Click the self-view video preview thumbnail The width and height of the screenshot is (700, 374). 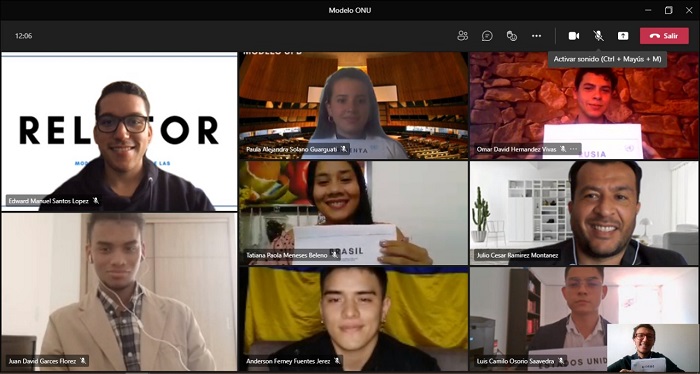[652, 348]
